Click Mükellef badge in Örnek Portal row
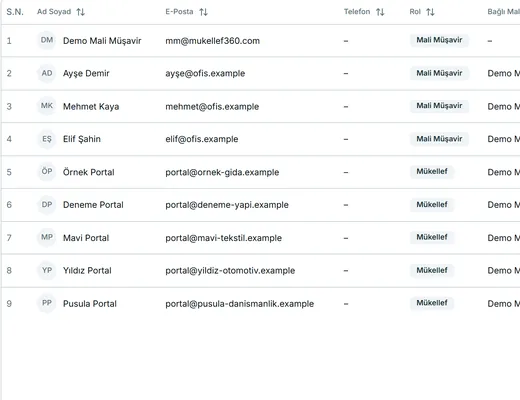520x400 pixels. coord(432,171)
